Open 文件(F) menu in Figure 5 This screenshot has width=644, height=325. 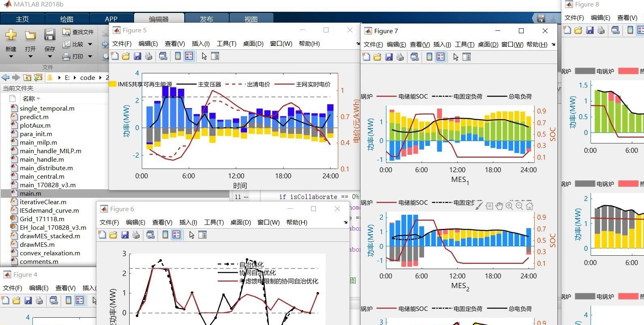tap(122, 43)
